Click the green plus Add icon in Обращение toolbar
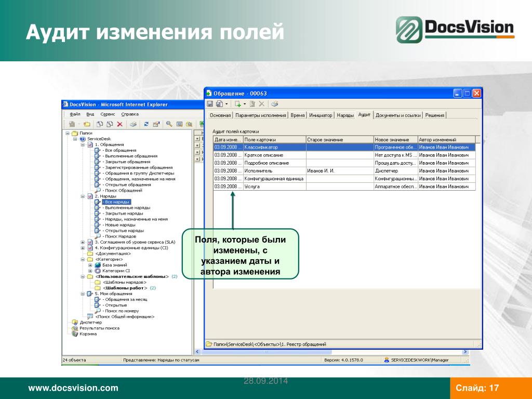The image size is (532, 399). (x=238, y=104)
